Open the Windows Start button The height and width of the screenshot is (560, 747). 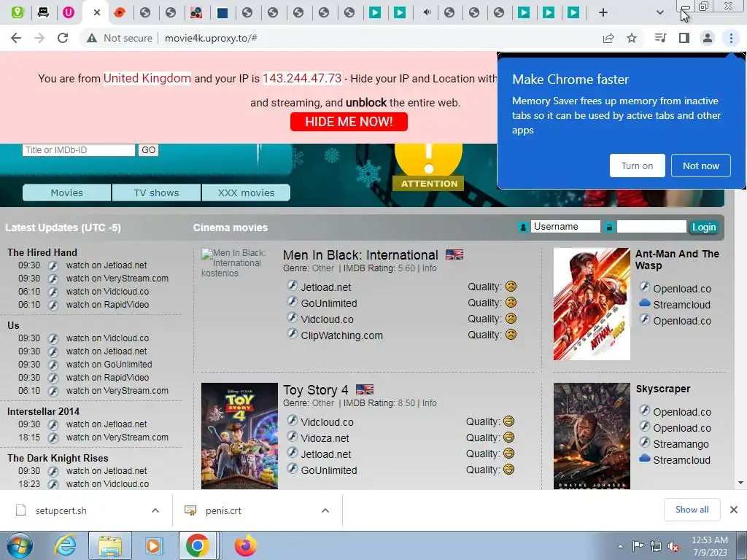[x=18, y=545]
